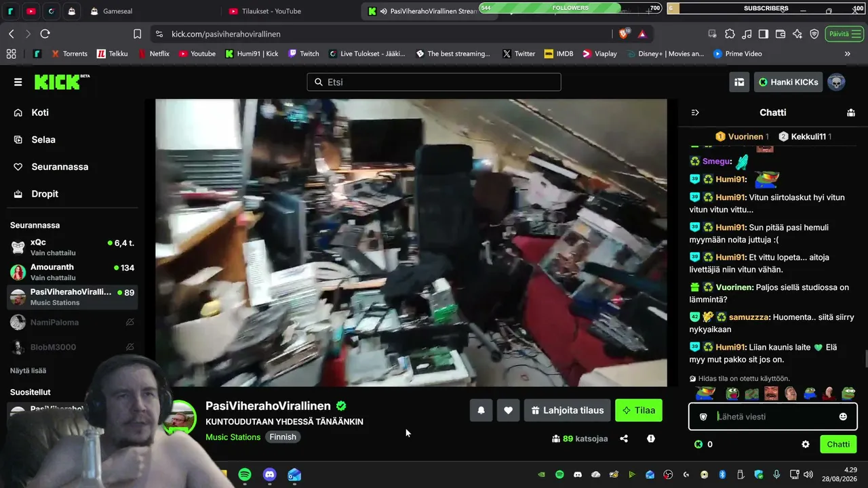Open offline channel NamiPaloma

(72, 322)
